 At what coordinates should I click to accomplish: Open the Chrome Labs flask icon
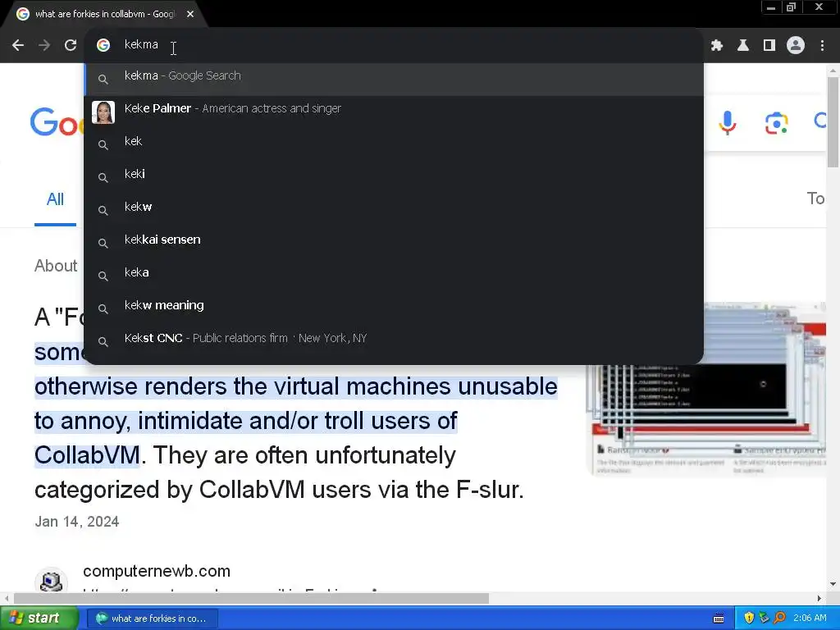pos(743,46)
